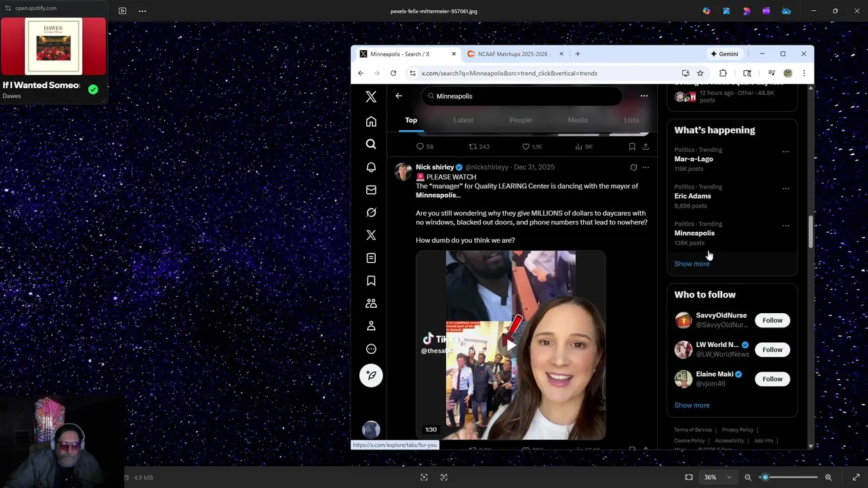Screen dimensions: 868x488
Task: Reload the Chrome page
Action: click(x=393, y=73)
